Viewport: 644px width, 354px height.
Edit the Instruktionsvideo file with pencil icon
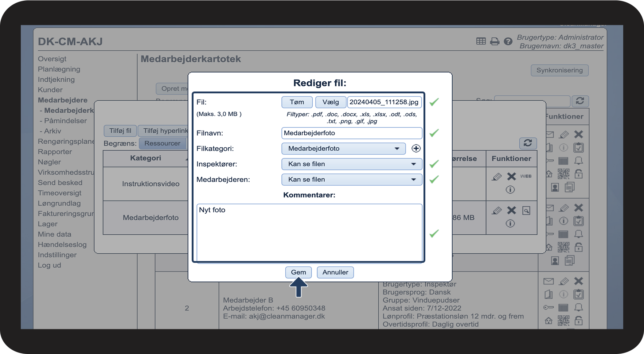pos(496,176)
